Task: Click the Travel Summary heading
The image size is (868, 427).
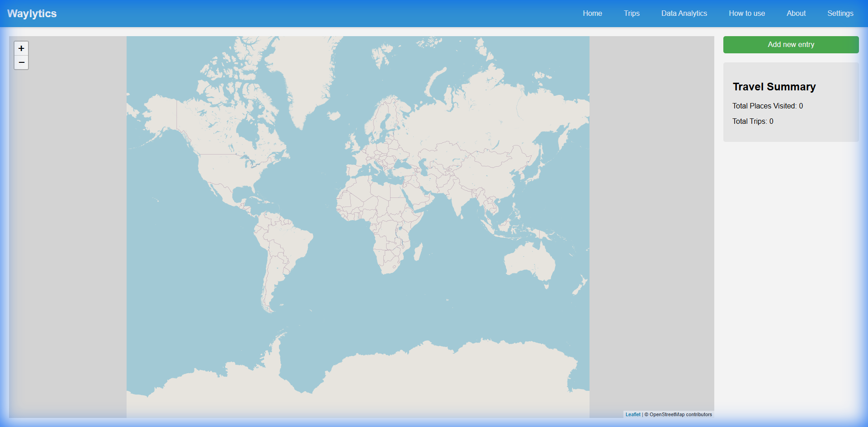Action: click(774, 87)
